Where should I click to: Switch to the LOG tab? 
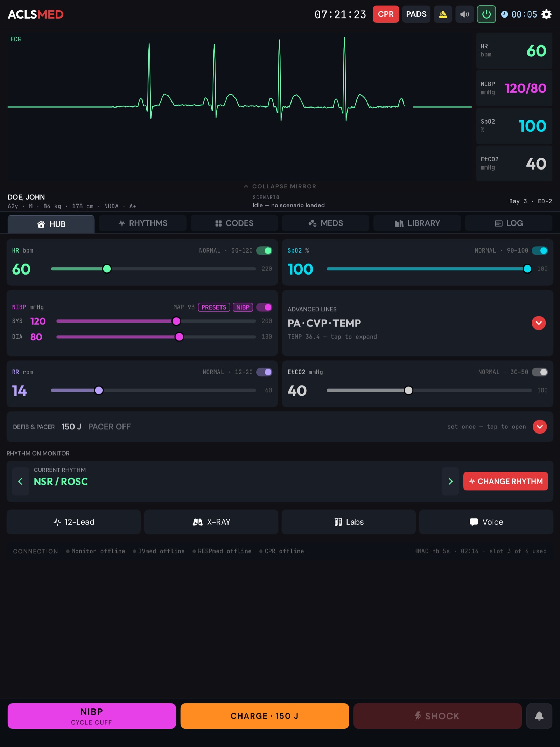(x=509, y=223)
